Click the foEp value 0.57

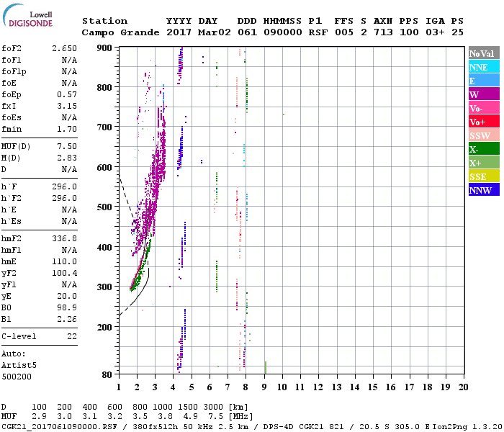pos(67,94)
